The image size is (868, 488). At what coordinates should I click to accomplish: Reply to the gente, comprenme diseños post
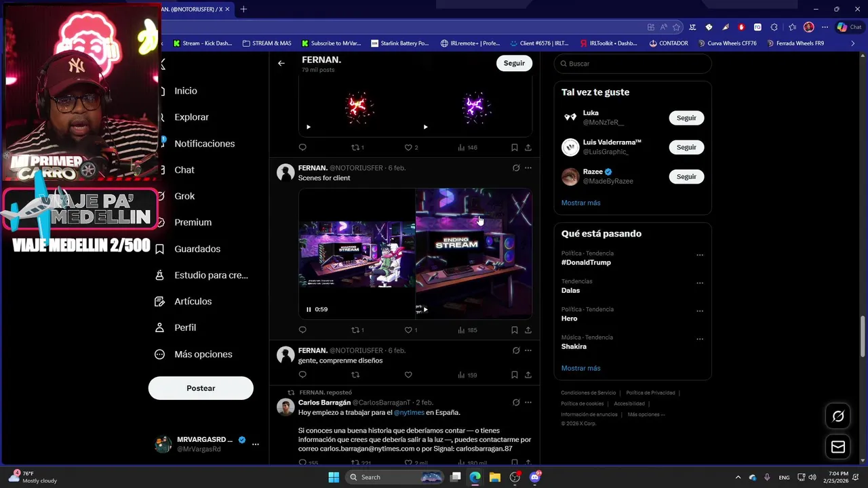click(x=302, y=375)
